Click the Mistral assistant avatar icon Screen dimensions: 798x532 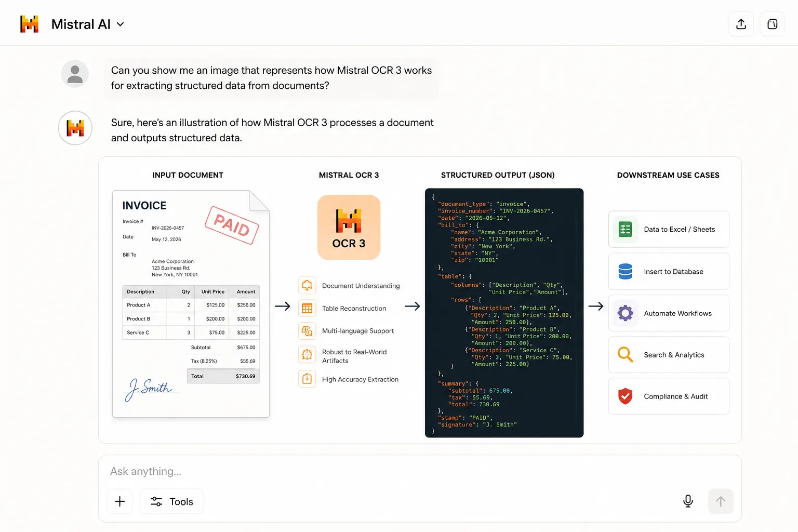tap(75, 128)
